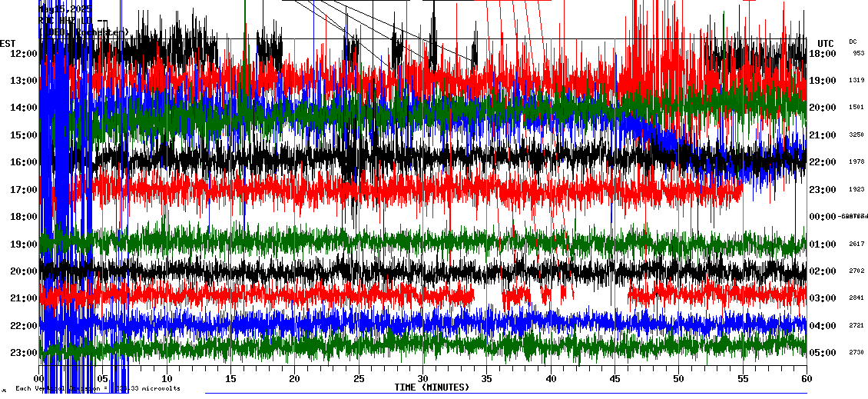Viewport: 868px width, 399px height.
Task: Click the 19:00 EST row label
Action: [24, 244]
